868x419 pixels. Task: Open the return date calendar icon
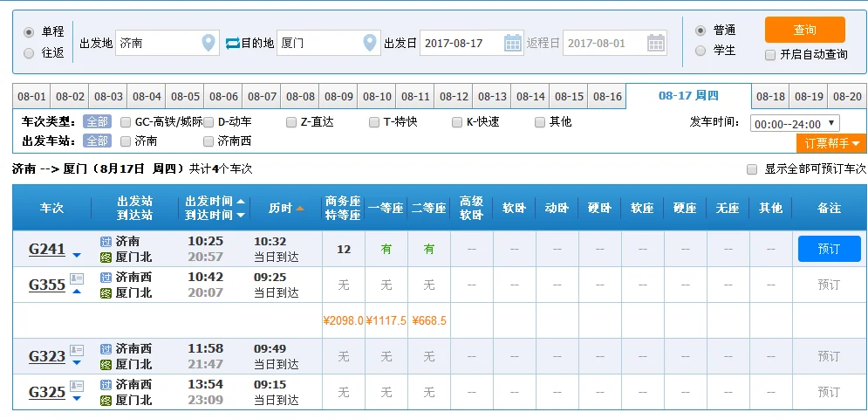point(656,43)
